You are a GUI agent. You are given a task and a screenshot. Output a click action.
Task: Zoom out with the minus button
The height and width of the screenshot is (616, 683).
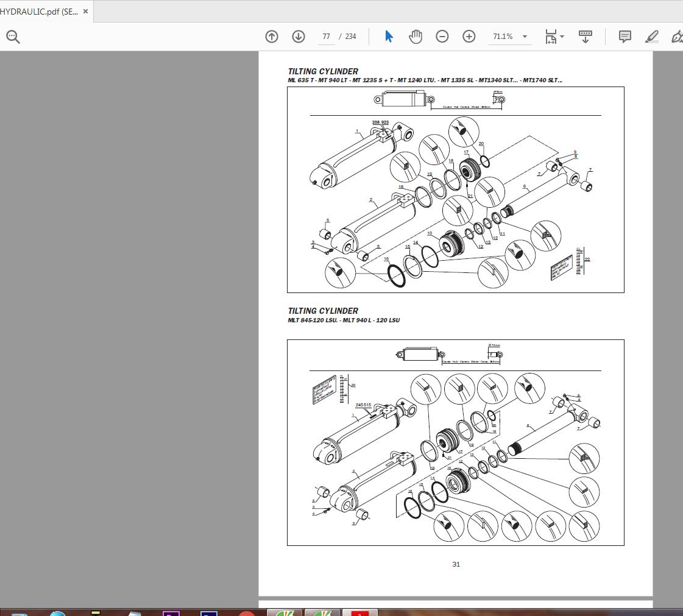442,37
